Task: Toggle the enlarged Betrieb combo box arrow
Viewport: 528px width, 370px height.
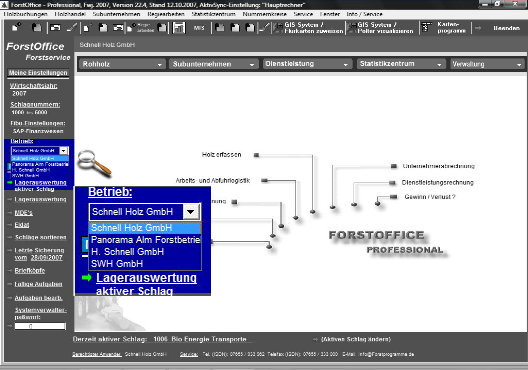Action: tap(191, 212)
